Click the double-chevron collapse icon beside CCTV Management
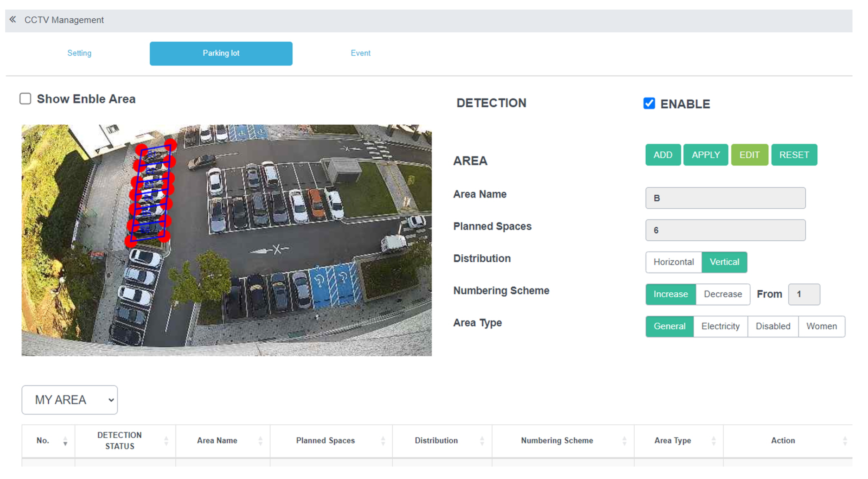 (13, 20)
